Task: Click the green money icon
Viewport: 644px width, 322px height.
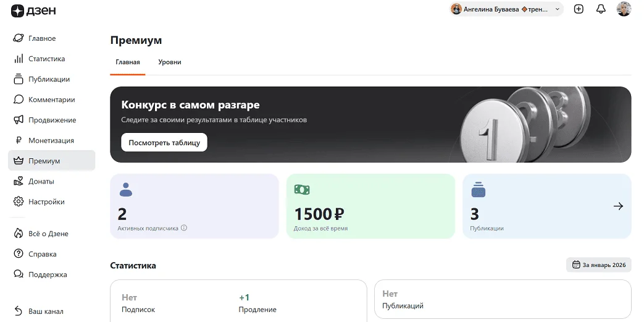Action: 302,190
